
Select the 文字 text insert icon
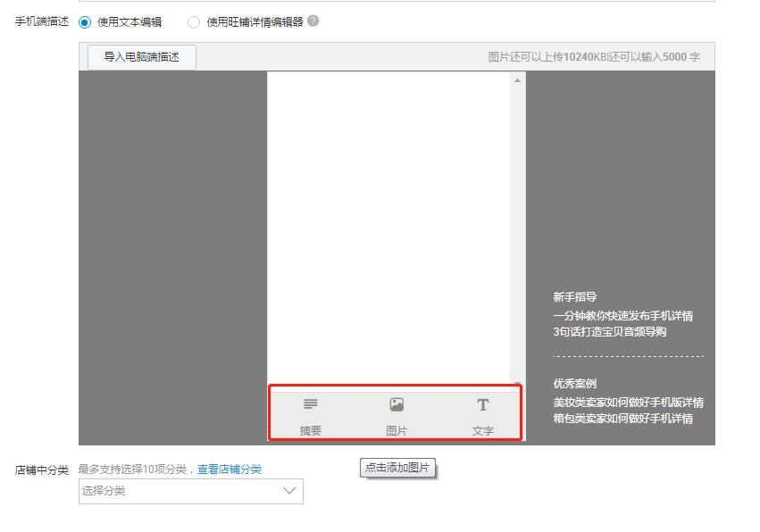pyautogui.click(x=483, y=412)
